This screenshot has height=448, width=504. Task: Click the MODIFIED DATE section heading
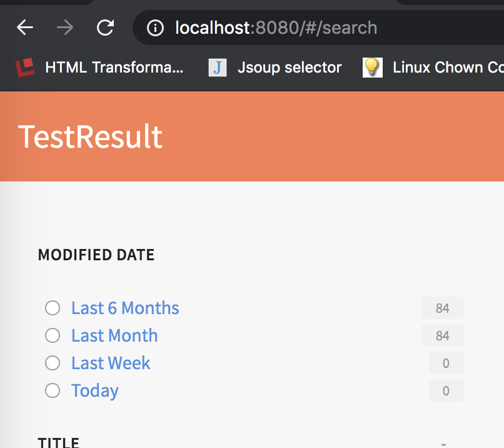point(96,255)
